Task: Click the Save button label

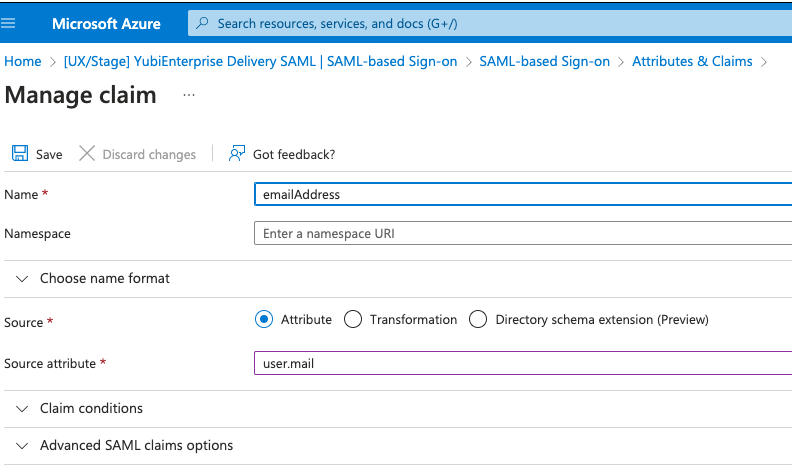Action: pos(49,154)
